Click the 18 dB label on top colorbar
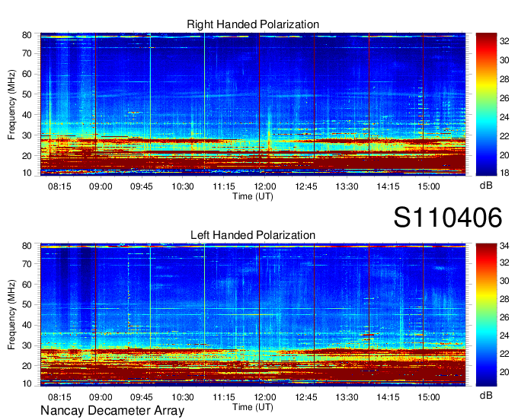The image size is (518, 420). coord(504,173)
